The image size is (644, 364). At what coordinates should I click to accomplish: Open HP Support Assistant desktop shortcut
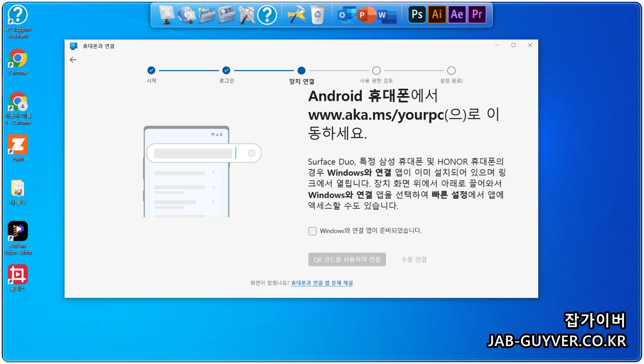coord(18,21)
